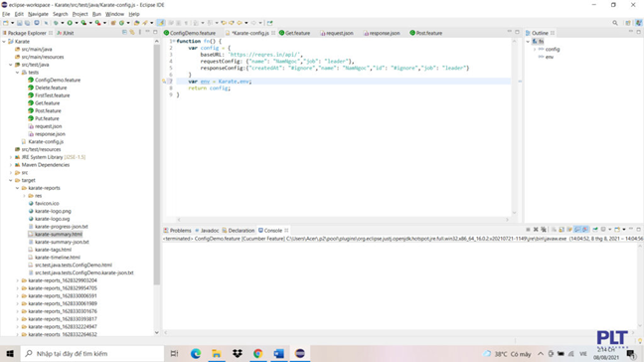Click Collapse All icon in Package Explorer

124,32
